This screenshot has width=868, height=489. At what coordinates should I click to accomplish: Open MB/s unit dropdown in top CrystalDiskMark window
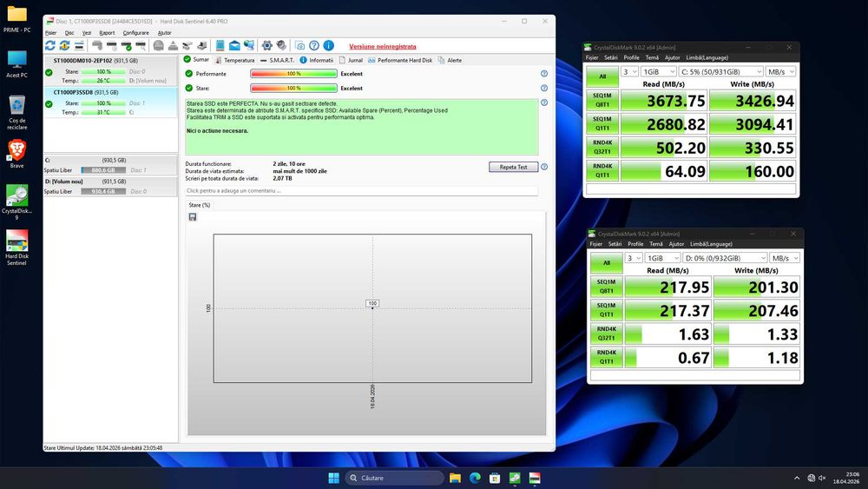pyautogui.click(x=780, y=71)
